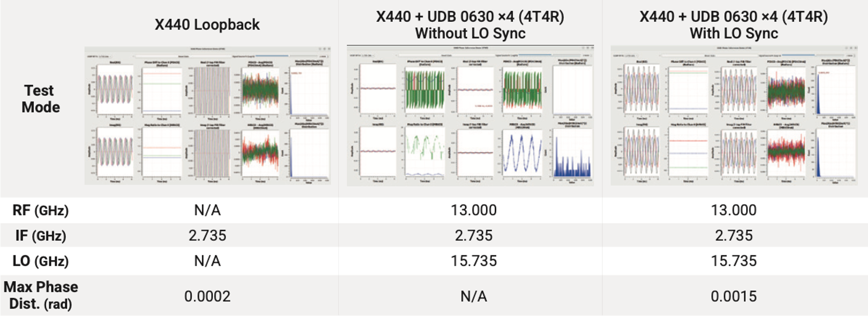Expand the USRP RF frequency dropdown in the Loopback window
Screen dimensions: 868x316
click(x=105, y=57)
